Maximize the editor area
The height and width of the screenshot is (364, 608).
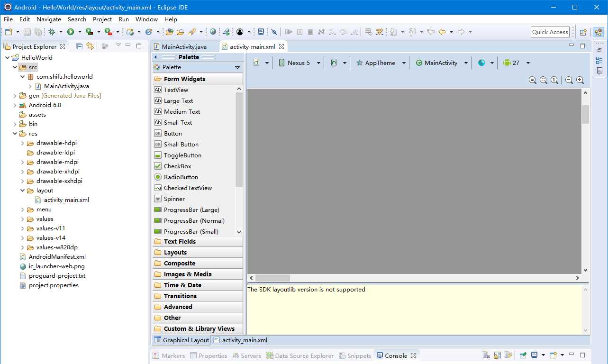click(582, 46)
